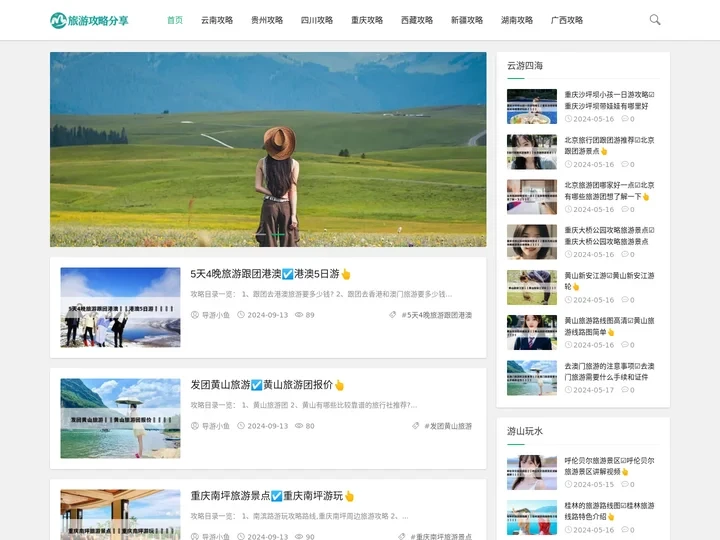
Task: Open article 5天4晚旅游跟团港澳 title
Action: click(x=270, y=274)
